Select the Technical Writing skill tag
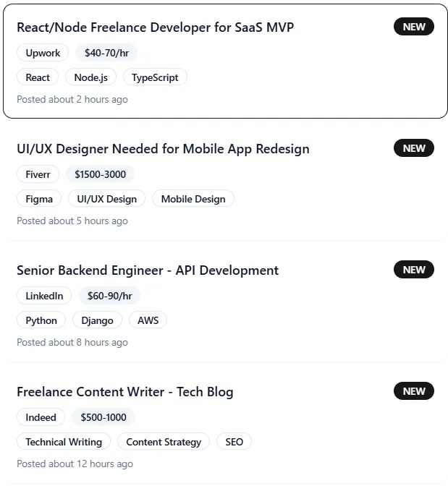Image resolution: width=448 pixels, height=491 pixels. pos(64,442)
